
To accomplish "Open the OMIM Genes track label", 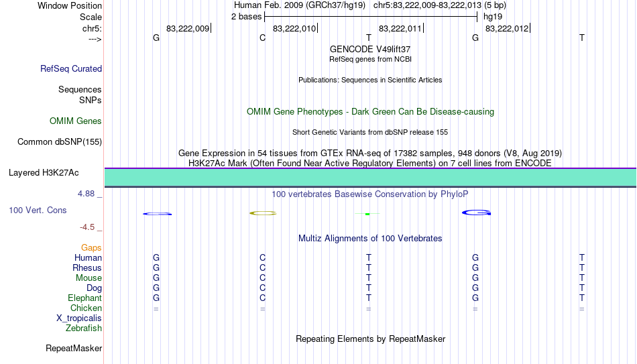I will point(76,121).
